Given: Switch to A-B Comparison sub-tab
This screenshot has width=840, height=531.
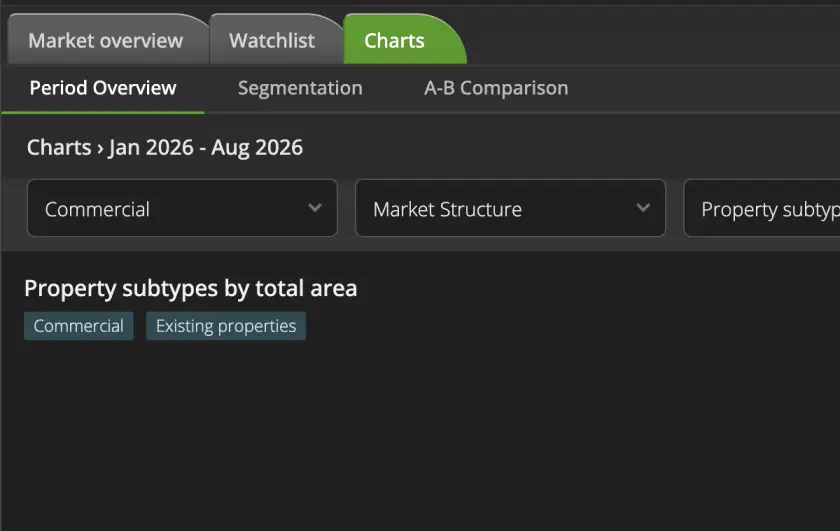Looking at the screenshot, I should 496,88.
